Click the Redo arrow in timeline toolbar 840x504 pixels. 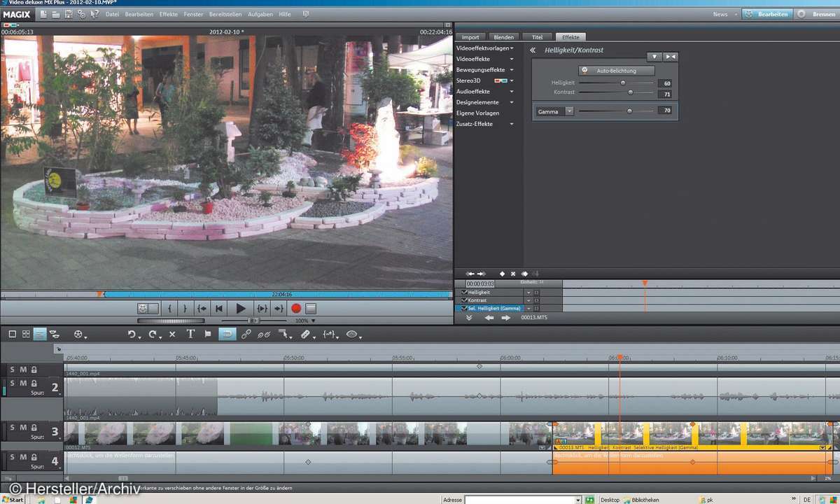coord(152,335)
